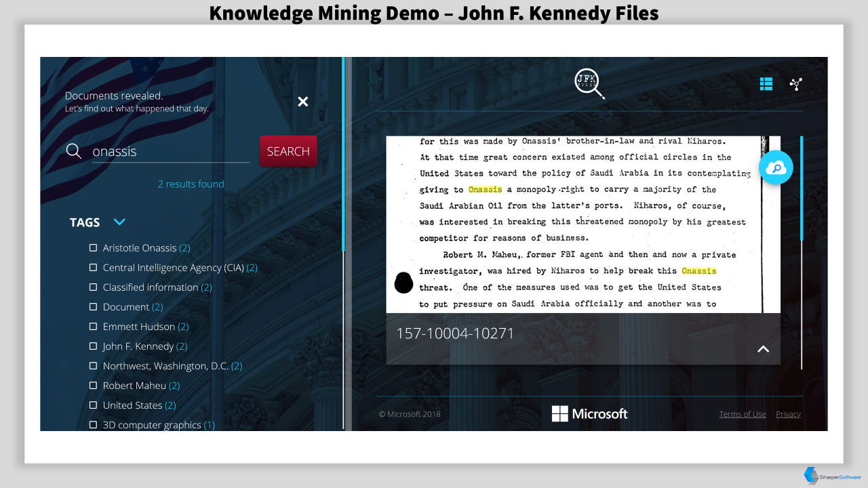Expand document 157-10004-10271 details chevron
868x488 pixels.
click(x=763, y=349)
